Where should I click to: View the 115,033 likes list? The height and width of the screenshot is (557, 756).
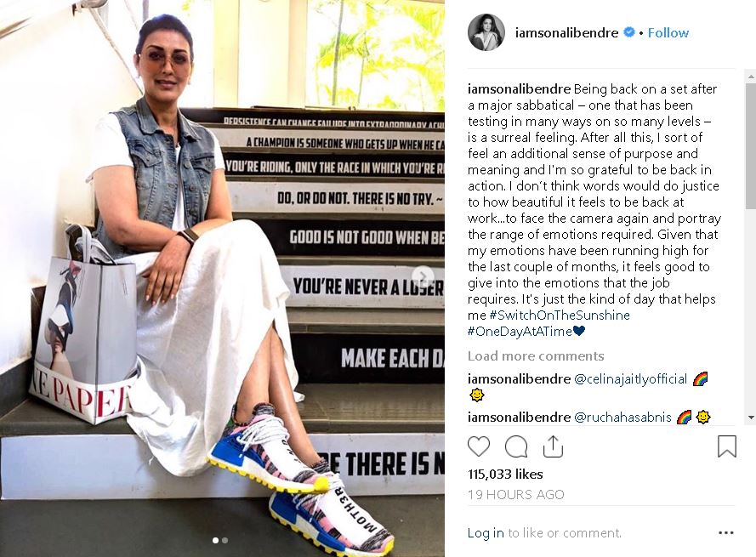pyautogui.click(x=505, y=474)
